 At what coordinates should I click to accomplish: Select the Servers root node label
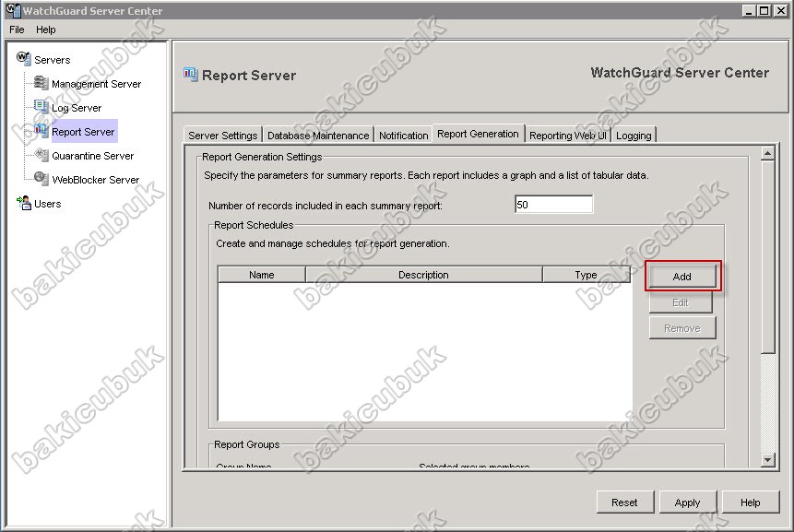click(53, 60)
